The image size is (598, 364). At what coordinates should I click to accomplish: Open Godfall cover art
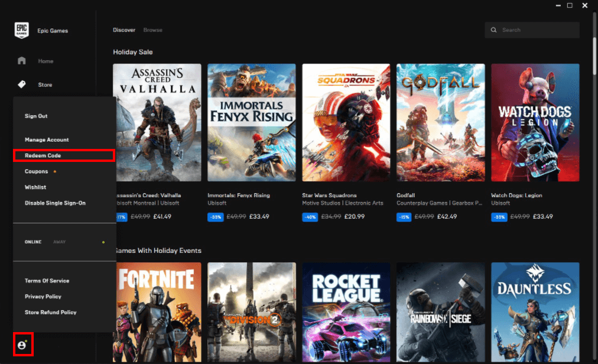pyautogui.click(x=440, y=122)
